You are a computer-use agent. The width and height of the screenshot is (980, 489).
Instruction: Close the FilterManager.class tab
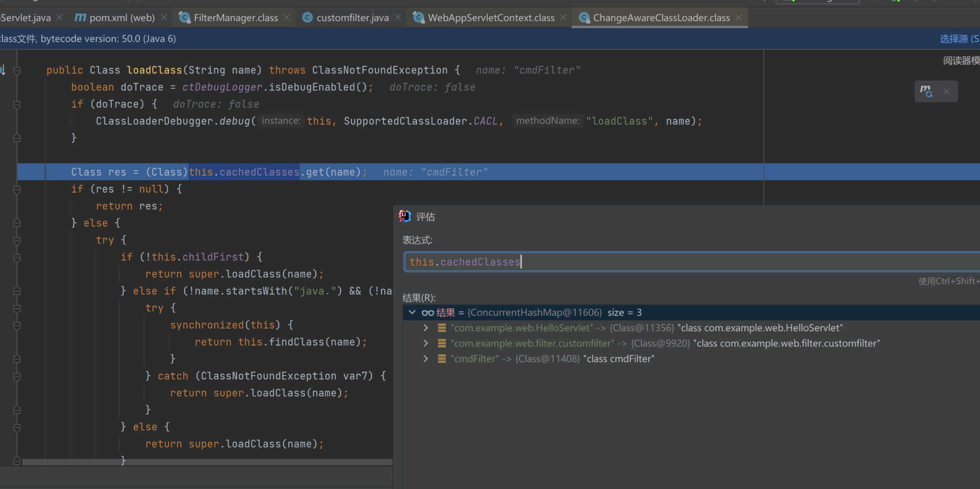point(287,18)
